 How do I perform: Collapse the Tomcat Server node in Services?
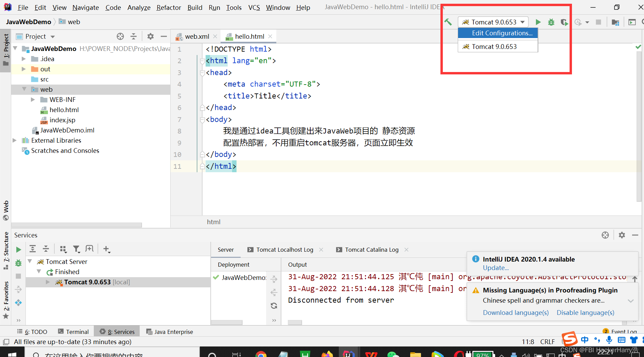pyautogui.click(x=30, y=262)
